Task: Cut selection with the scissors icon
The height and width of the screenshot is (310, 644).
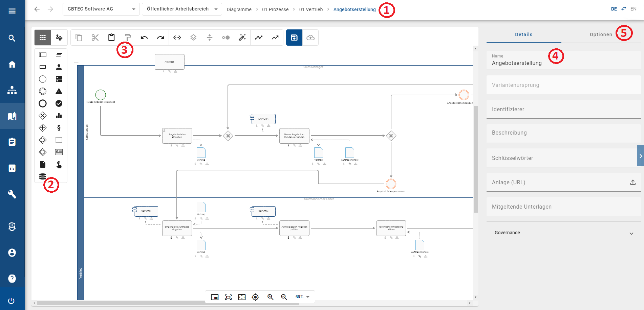Action: pyautogui.click(x=95, y=38)
